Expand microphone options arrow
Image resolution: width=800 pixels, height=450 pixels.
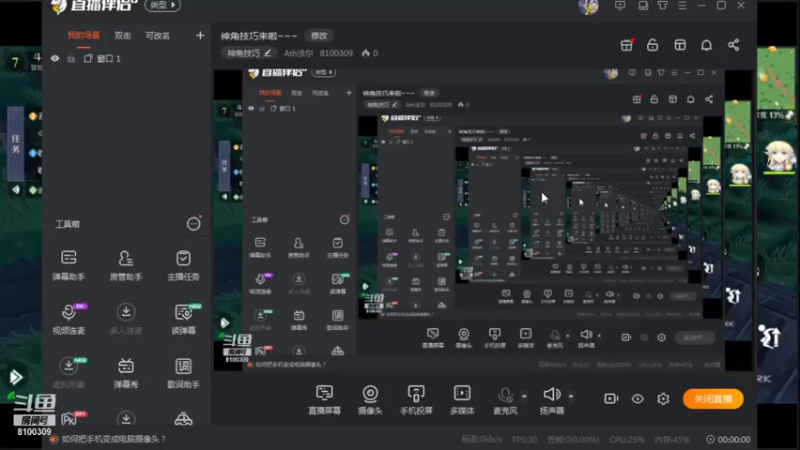(524, 396)
